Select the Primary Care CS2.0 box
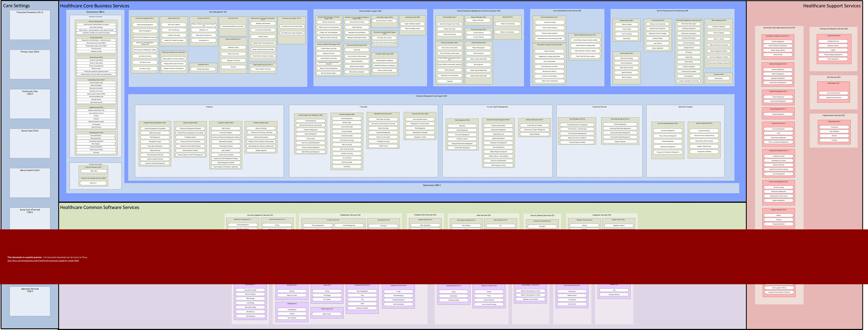 coord(30,64)
